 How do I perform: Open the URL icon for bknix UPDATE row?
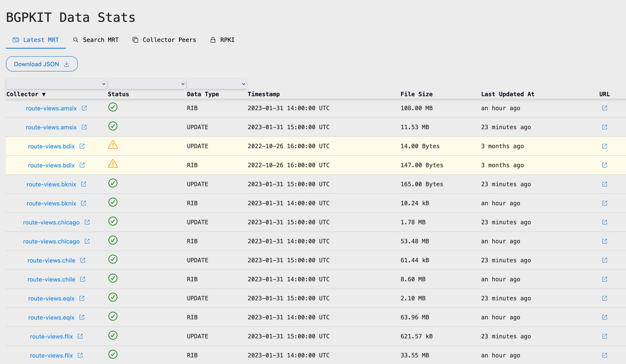(x=604, y=184)
